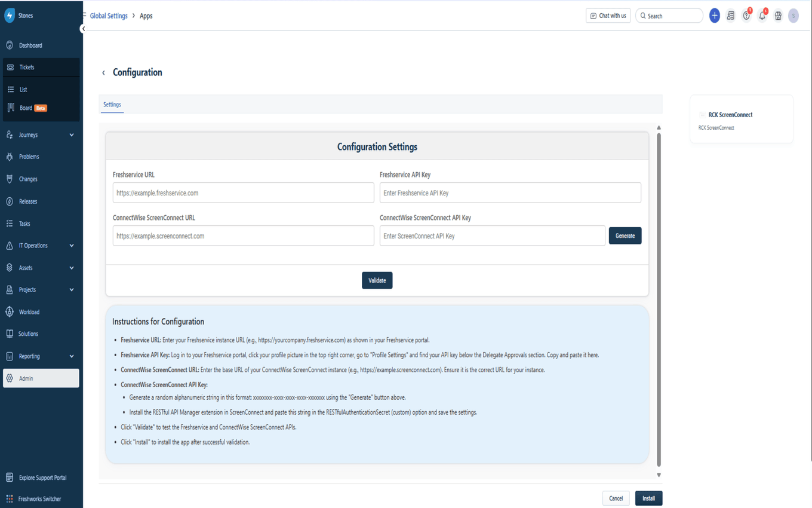Viewport: 812px width, 508px height.
Task: Go to Global Settings breadcrumb
Action: tap(109, 16)
